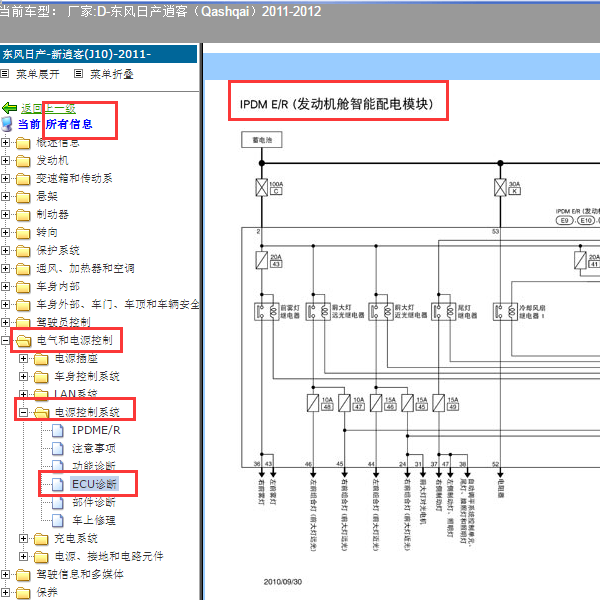The width and height of the screenshot is (600, 600).
Task: Click the 当前 所有信息 label
Action: [55, 124]
